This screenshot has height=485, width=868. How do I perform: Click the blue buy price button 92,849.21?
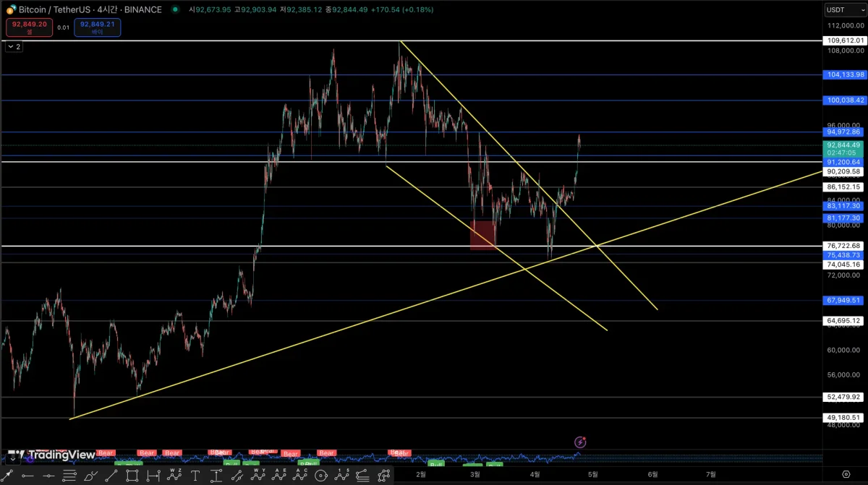click(x=98, y=27)
